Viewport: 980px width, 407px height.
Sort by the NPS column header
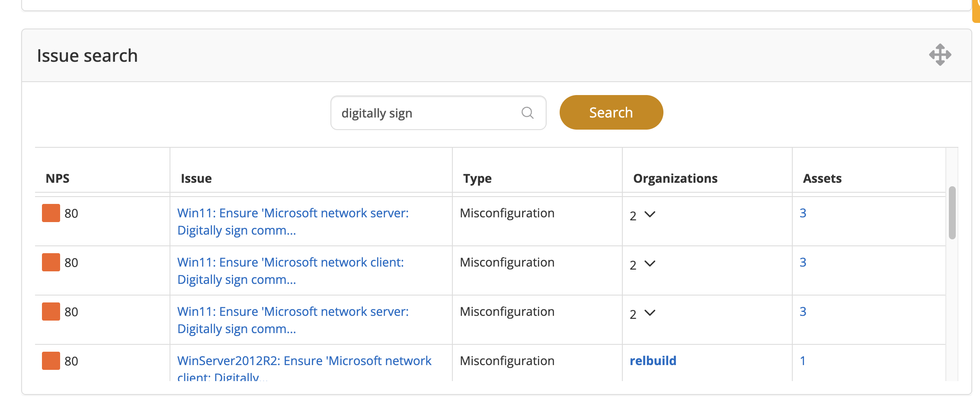[58, 178]
